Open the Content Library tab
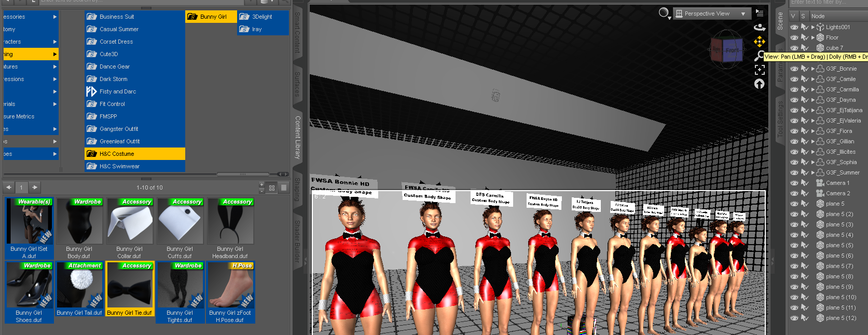 coord(297,137)
